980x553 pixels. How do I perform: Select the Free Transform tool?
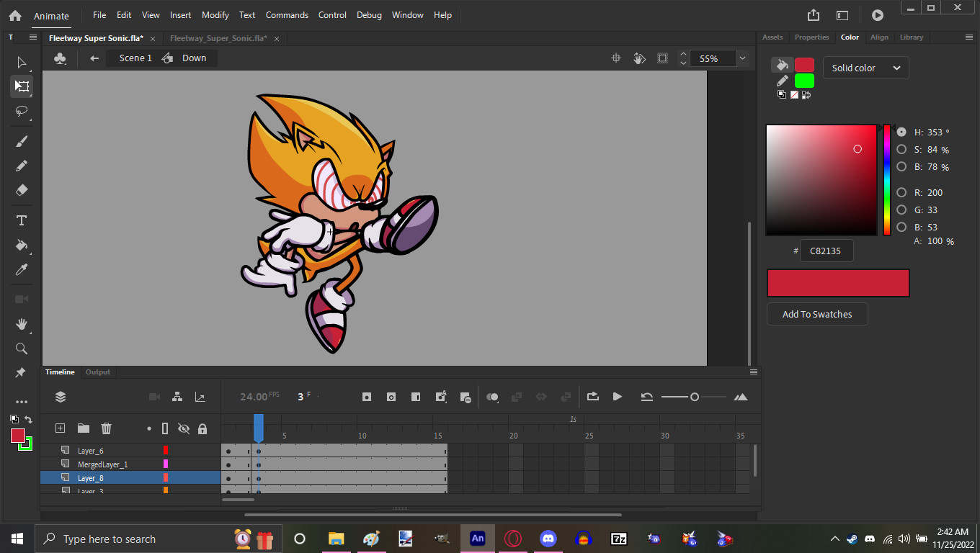point(22,86)
